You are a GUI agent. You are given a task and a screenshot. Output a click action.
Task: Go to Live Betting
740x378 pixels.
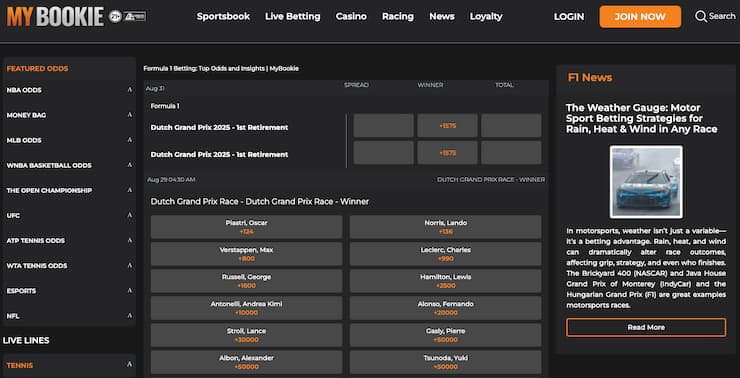(293, 17)
